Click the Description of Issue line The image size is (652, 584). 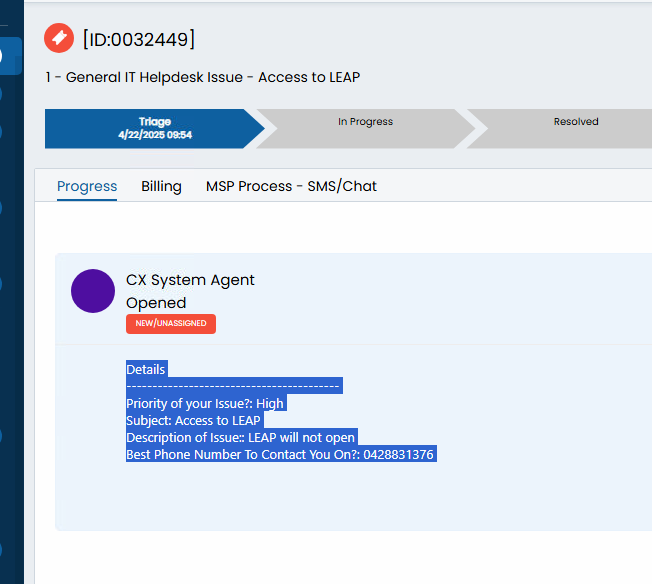point(241,438)
